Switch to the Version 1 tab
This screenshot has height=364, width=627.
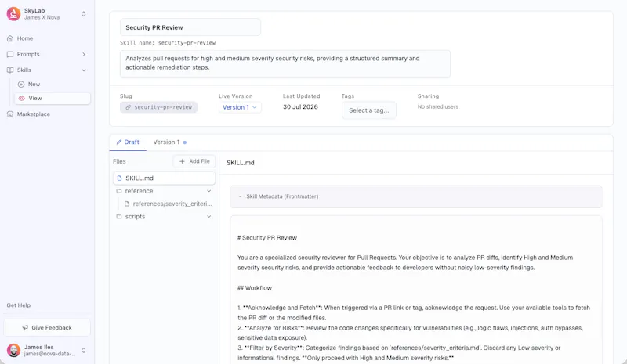[169, 142]
